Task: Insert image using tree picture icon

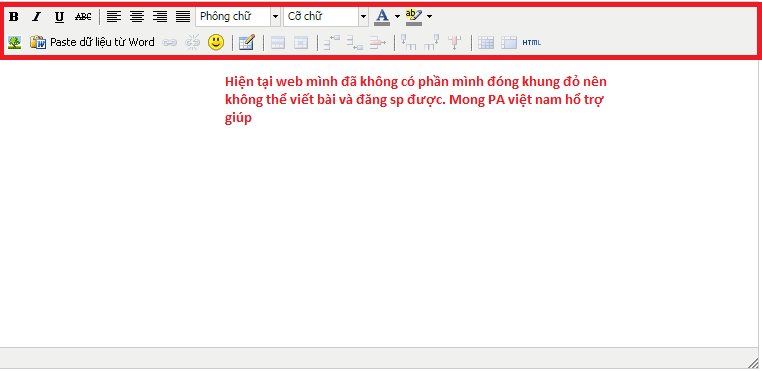Action: [15, 42]
